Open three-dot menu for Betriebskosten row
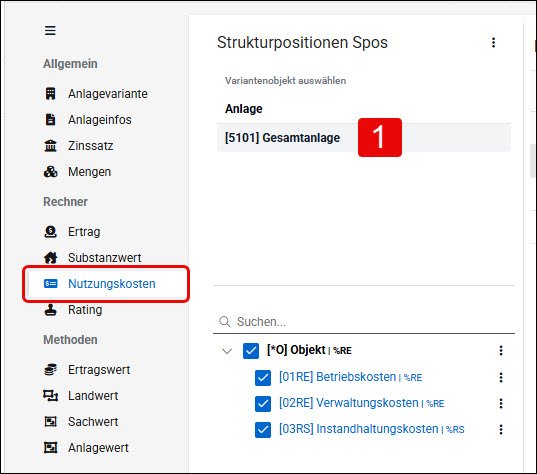The image size is (537, 474). (x=501, y=377)
